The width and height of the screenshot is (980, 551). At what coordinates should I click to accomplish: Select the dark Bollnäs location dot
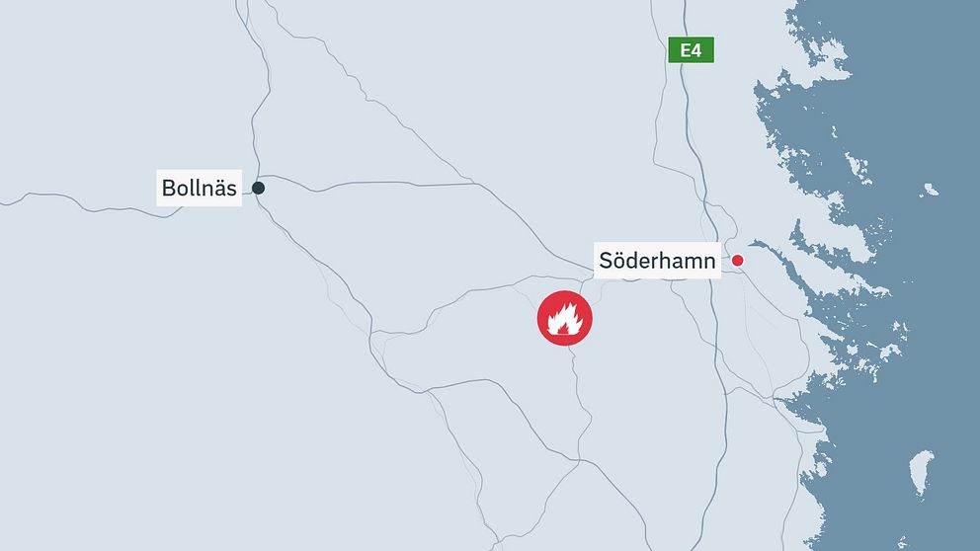tap(258, 188)
